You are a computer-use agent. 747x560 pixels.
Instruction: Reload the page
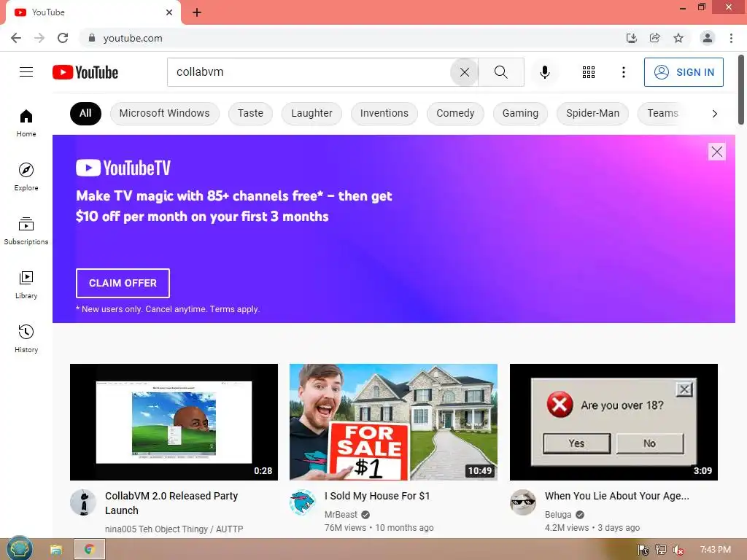click(63, 38)
